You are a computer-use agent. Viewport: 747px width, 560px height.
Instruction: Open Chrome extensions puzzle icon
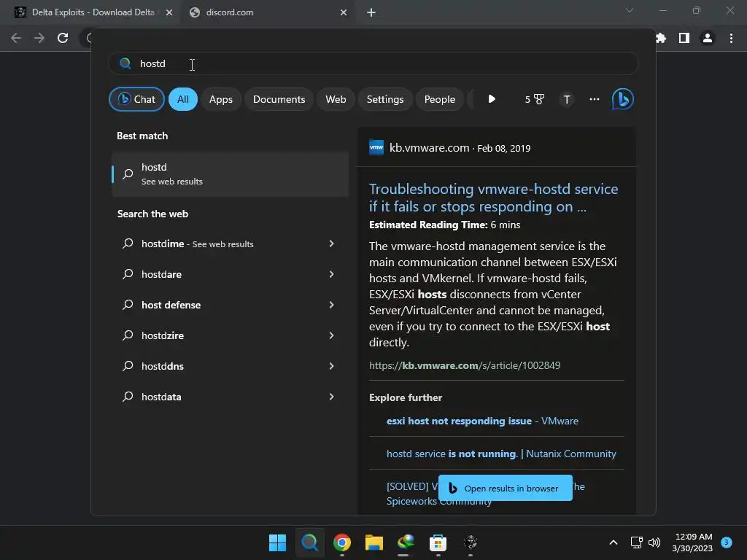(660, 38)
